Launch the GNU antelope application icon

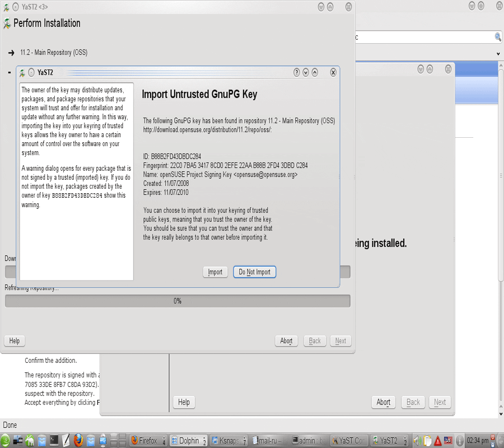[30, 441]
